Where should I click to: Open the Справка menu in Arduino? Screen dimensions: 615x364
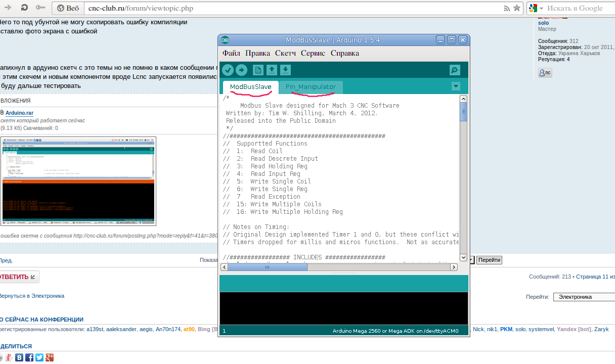click(x=345, y=53)
